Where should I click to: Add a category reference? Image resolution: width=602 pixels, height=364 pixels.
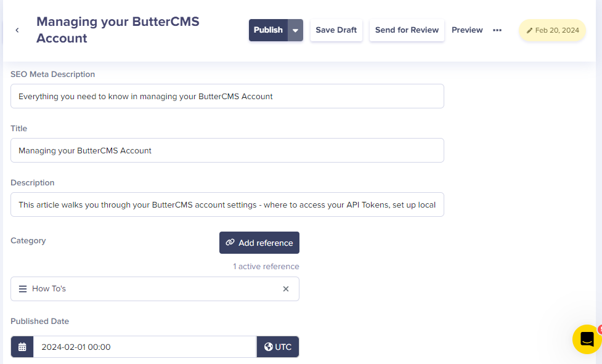(259, 243)
